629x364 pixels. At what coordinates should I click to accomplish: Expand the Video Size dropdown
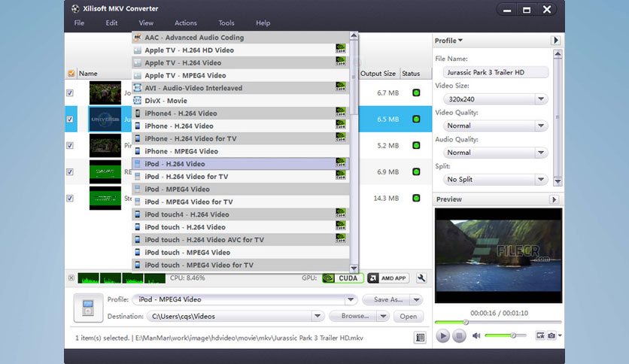point(541,99)
